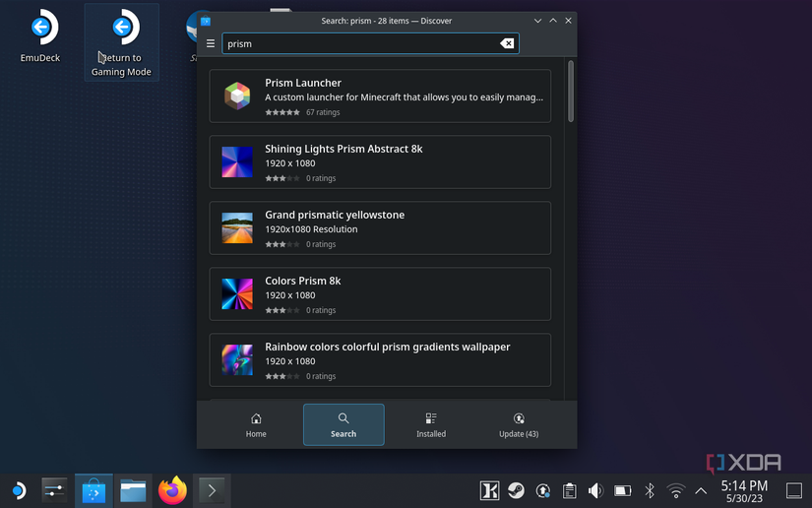Click the 67 ratings text of Prism Launcher

pyautogui.click(x=323, y=112)
